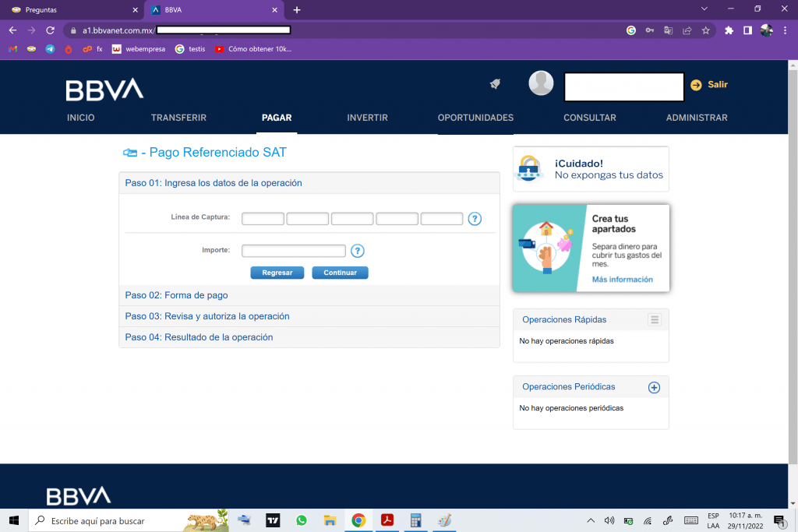The image size is (798, 532).
Task: Click the translate page icon
Action: [668, 30]
